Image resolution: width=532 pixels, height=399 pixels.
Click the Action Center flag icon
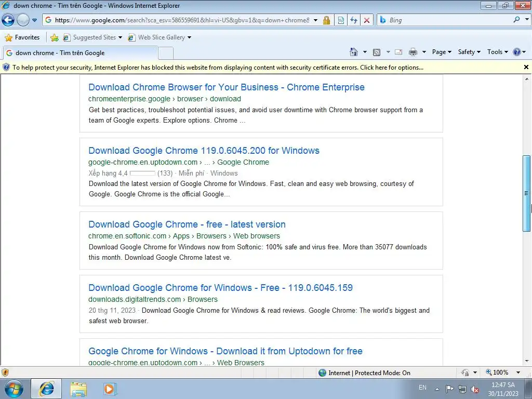point(449,389)
